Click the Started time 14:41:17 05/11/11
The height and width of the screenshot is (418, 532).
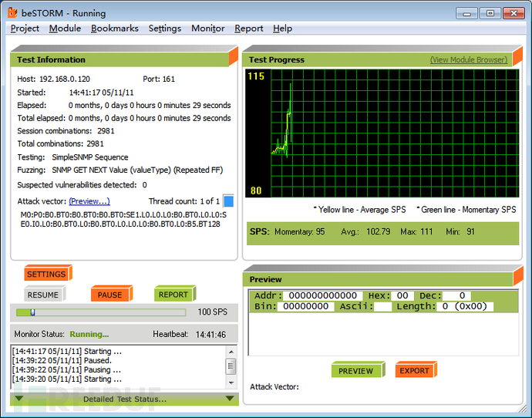click(x=102, y=93)
